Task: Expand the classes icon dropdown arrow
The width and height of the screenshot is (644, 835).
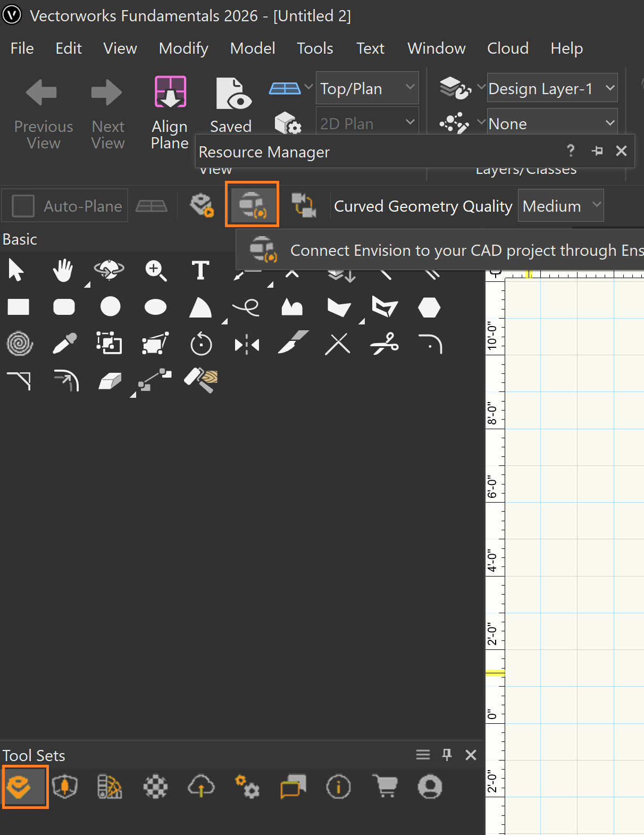Action: (481, 122)
